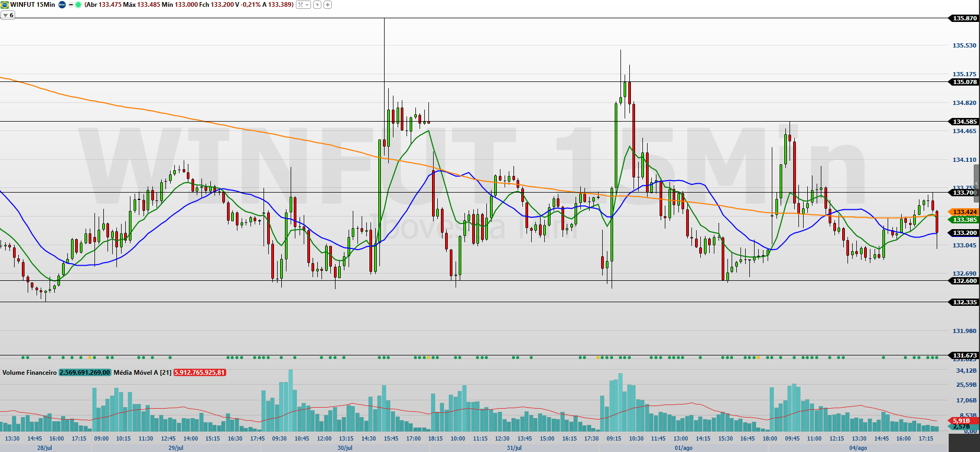This screenshot has width=980, height=452.
Task: Expand the indicators dropdown labeled 6
Action: (8, 15)
